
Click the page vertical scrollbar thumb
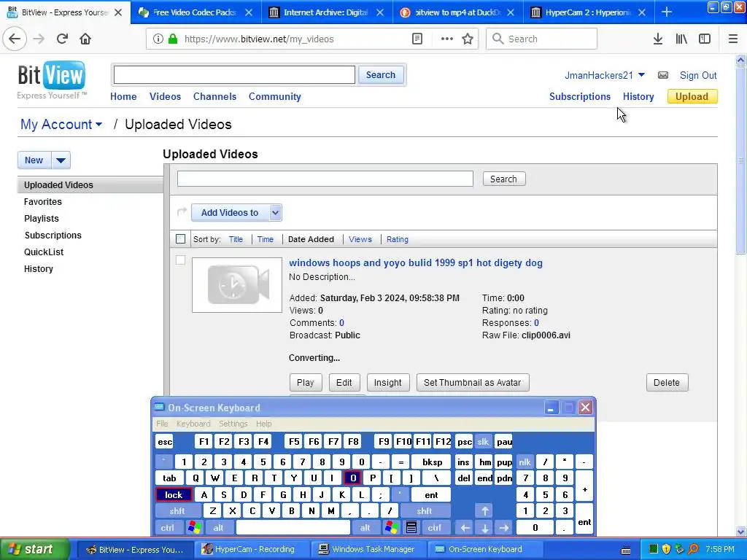tap(741, 160)
